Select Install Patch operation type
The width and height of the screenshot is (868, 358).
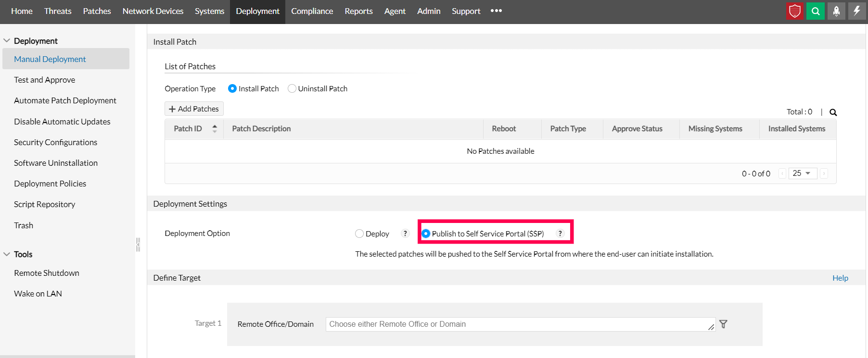click(232, 88)
